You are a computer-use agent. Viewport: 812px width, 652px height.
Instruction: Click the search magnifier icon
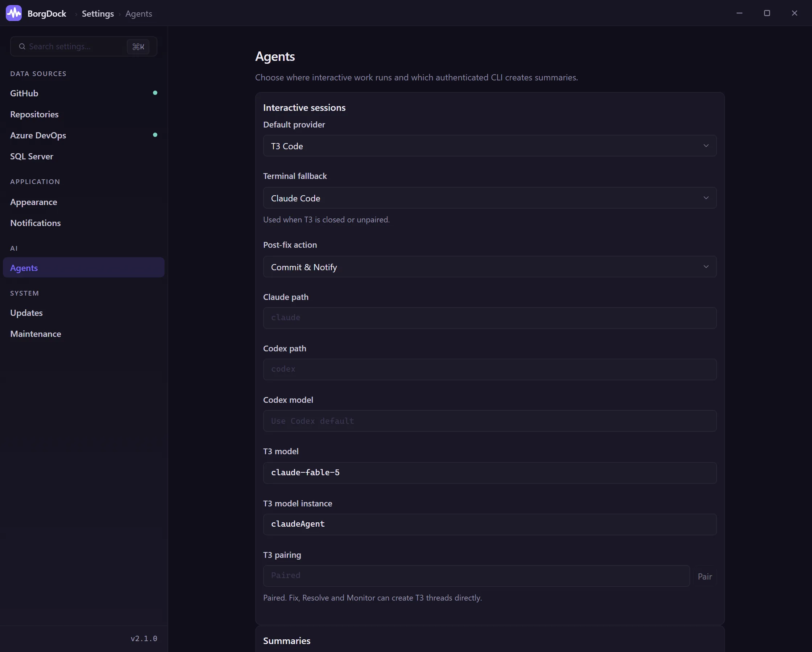(x=22, y=46)
